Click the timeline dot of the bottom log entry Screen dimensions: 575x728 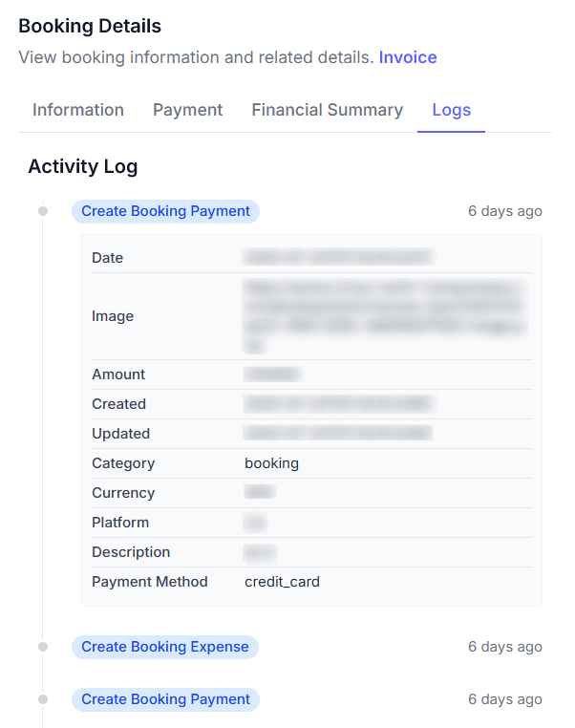[x=43, y=699]
